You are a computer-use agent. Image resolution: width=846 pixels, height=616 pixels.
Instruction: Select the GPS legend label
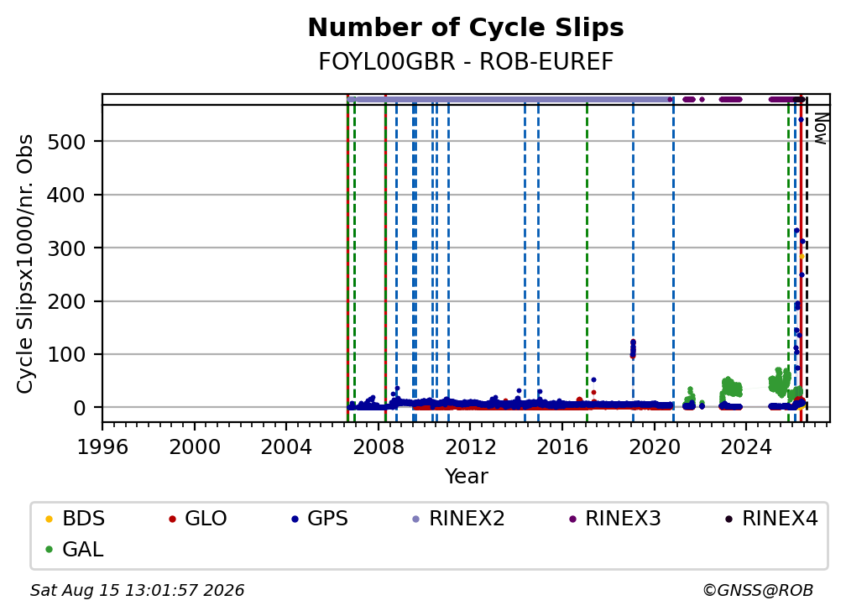327,519
